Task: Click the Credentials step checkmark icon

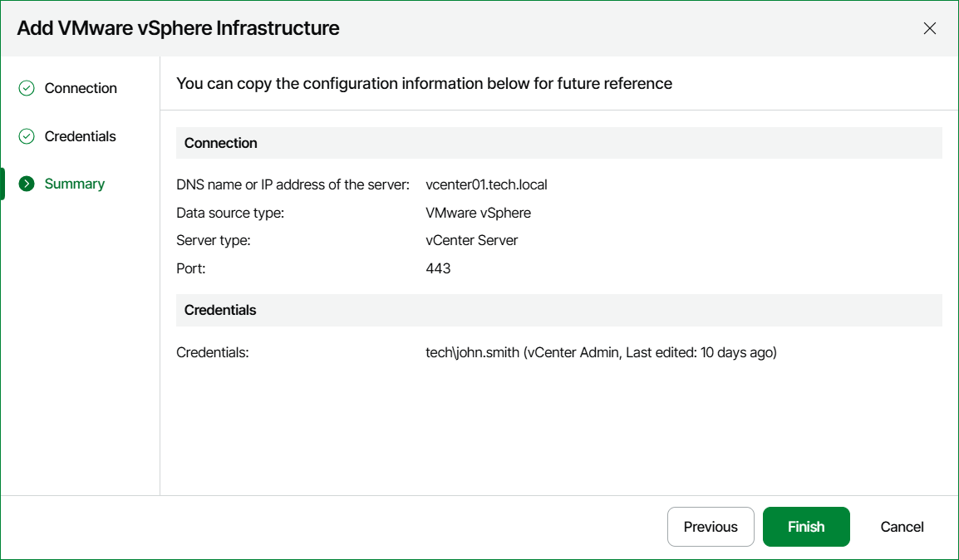Action: click(27, 136)
